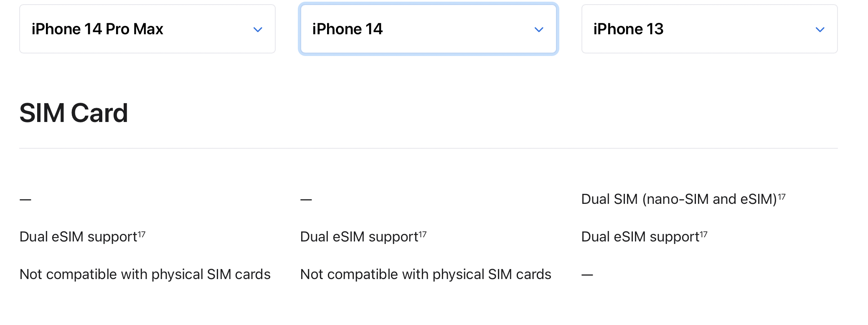Image resolution: width=868 pixels, height=325 pixels.
Task: Click the chevron arrow in the iPhone 14 selector
Action: [539, 30]
